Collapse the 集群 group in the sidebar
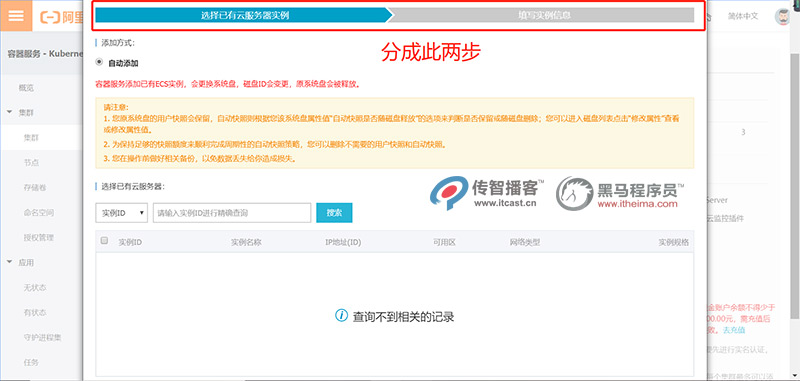This screenshot has width=800, height=381. [10, 112]
